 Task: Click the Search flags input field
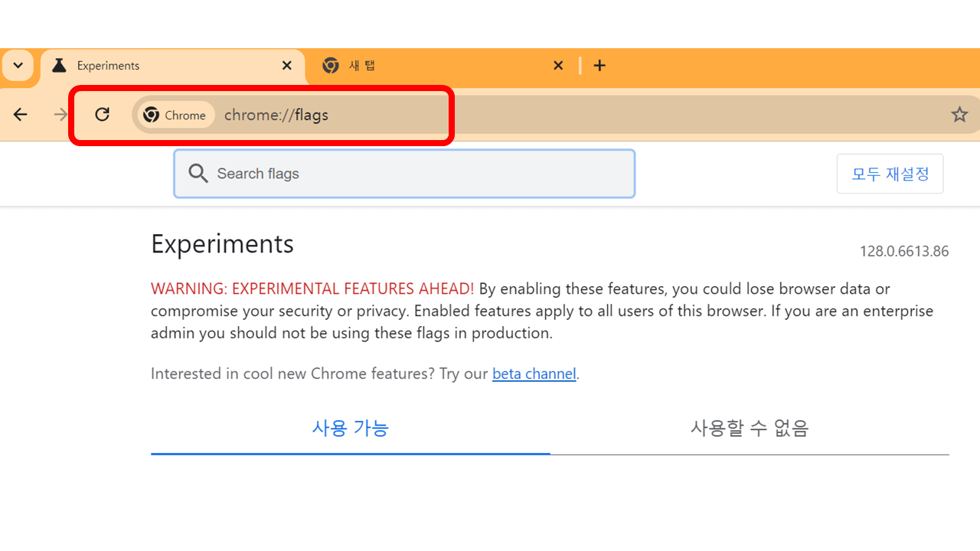coord(404,174)
